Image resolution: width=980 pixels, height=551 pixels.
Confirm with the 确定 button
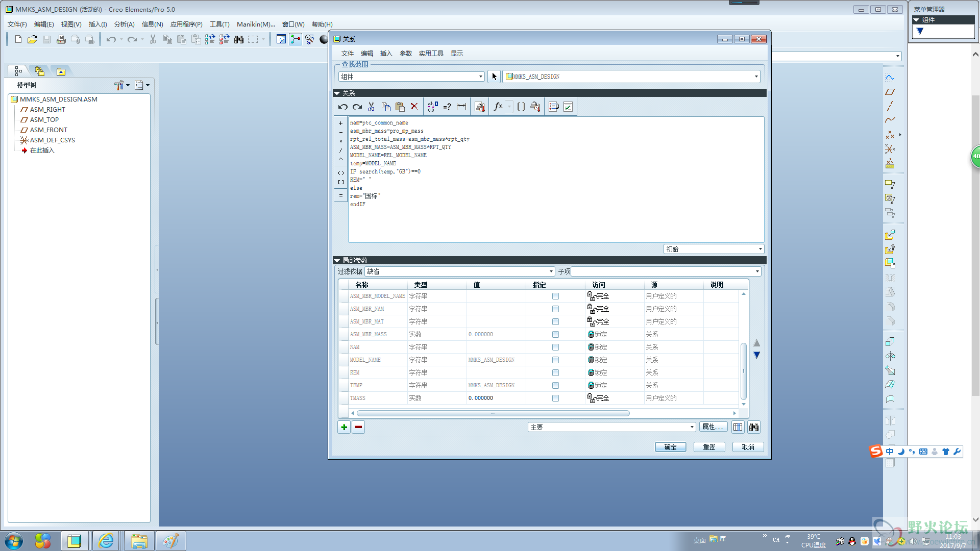[671, 447]
